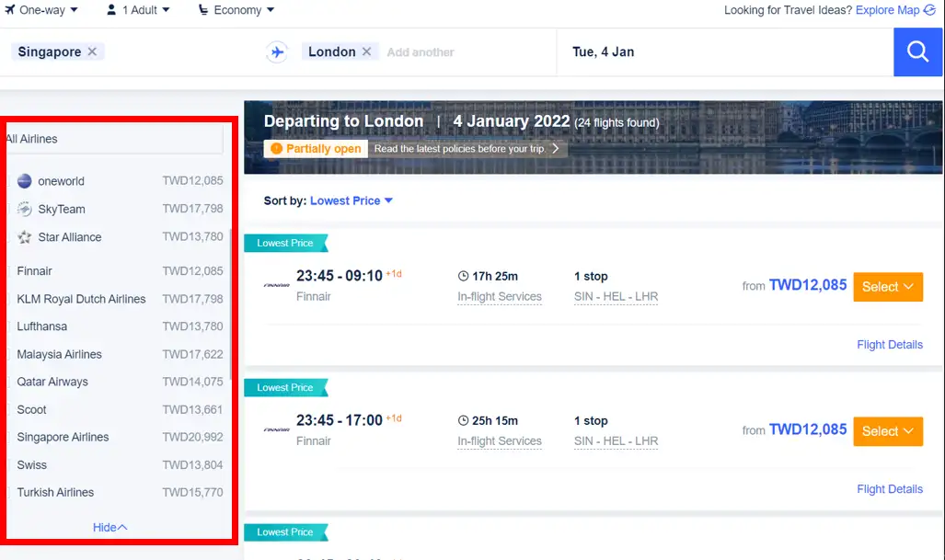Image resolution: width=945 pixels, height=560 pixels.
Task: Filter by Malaysia Airlines
Action: tap(59, 354)
